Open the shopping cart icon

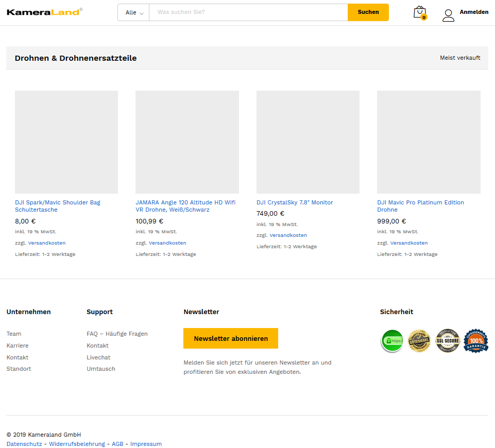pos(420,13)
